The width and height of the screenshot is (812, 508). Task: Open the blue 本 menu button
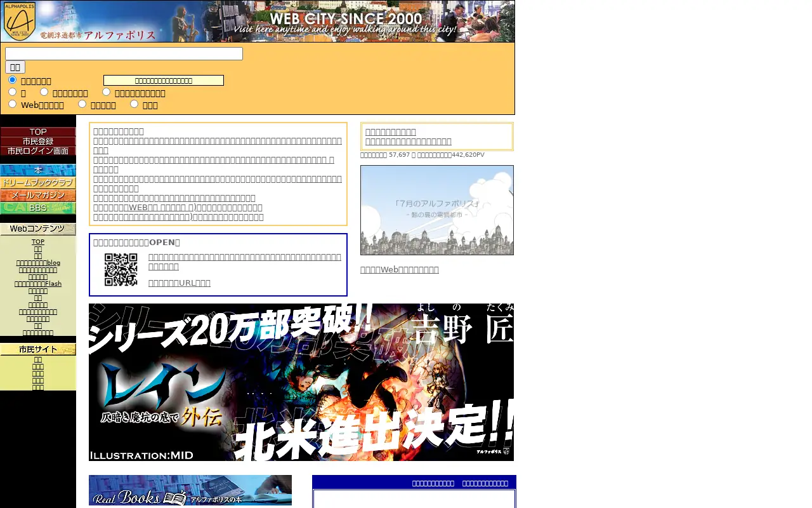[38, 170]
